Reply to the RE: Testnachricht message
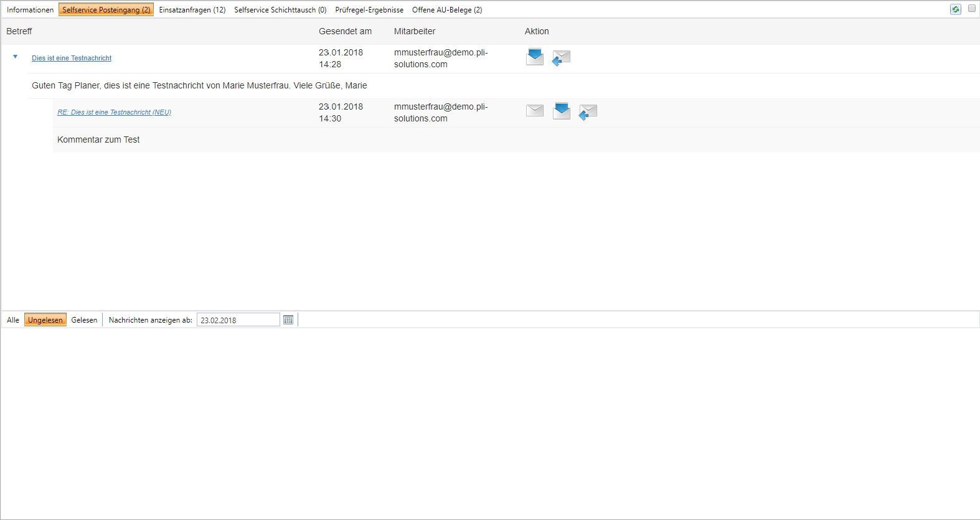This screenshot has width=980, height=520. 588,112
